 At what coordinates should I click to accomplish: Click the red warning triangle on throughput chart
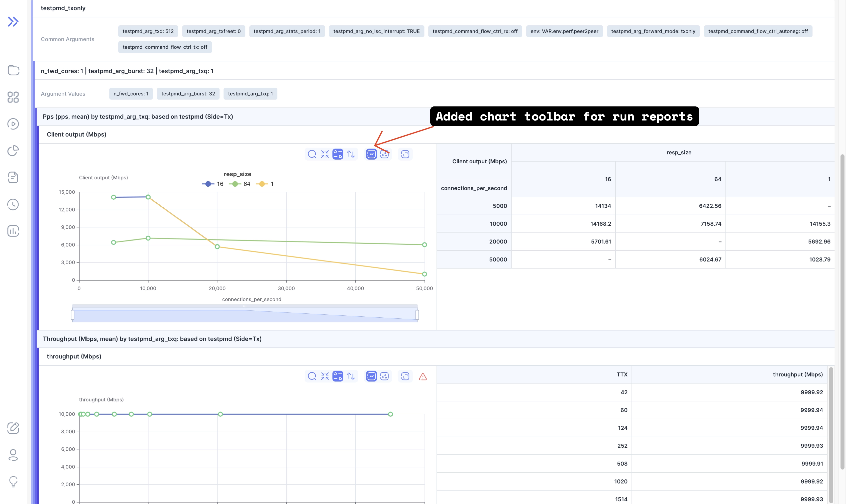423,377
